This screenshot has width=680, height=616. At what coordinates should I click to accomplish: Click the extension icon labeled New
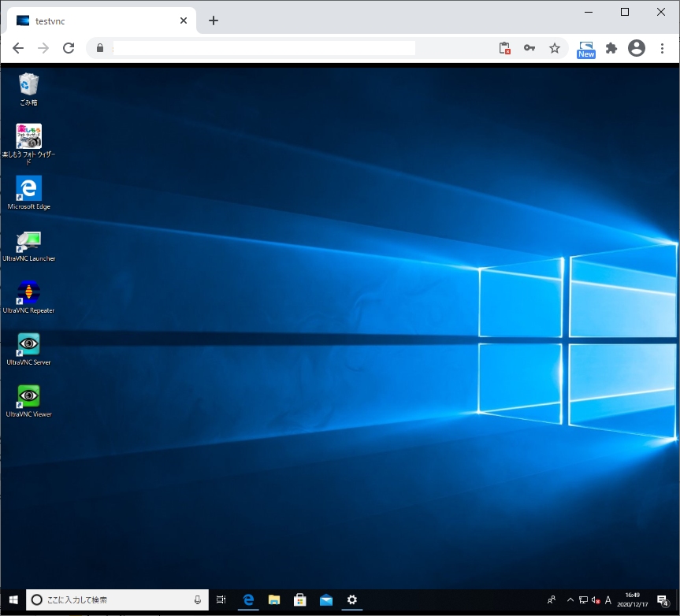coord(586,50)
